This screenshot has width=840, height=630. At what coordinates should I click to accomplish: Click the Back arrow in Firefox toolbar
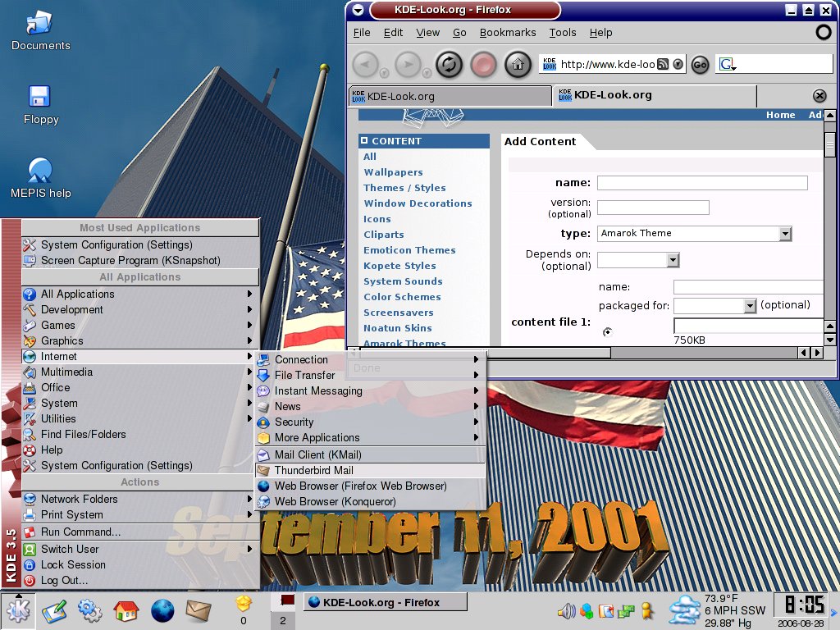click(366, 65)
